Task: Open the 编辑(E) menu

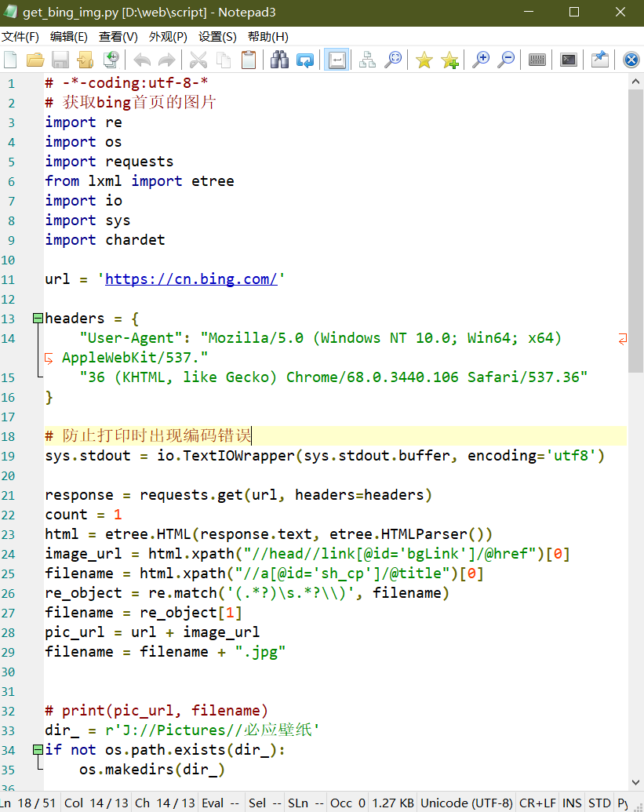Action: tap(69, 37)
